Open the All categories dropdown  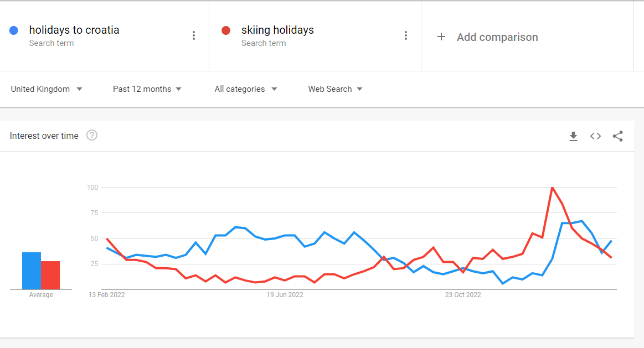[x=246, y=89]
